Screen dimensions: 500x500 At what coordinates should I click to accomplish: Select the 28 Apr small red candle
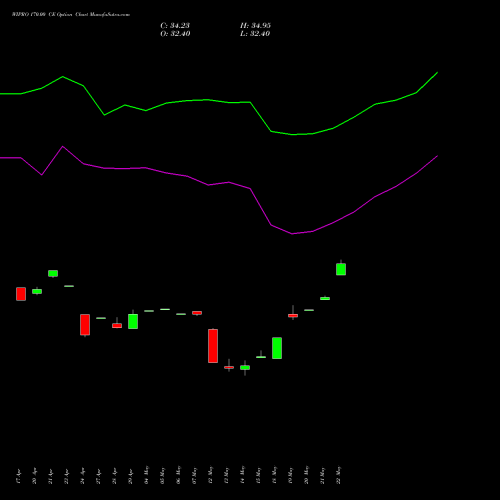click(x=117, y=325)
